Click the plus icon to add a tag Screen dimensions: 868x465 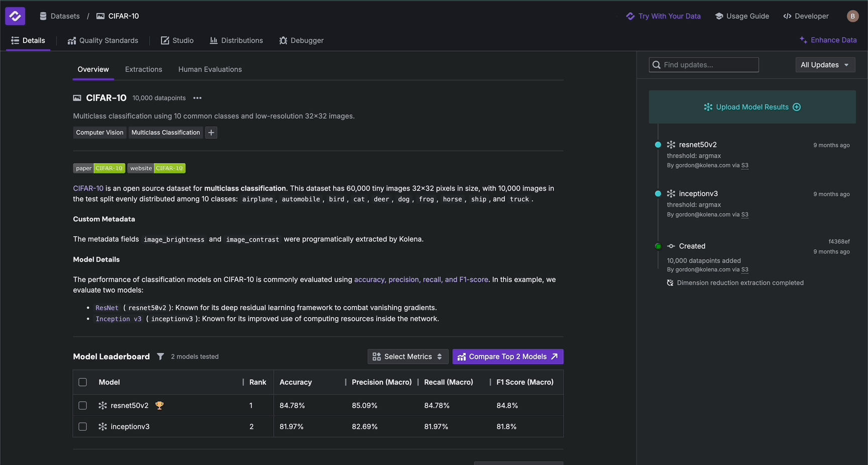[x=211, y=133]
